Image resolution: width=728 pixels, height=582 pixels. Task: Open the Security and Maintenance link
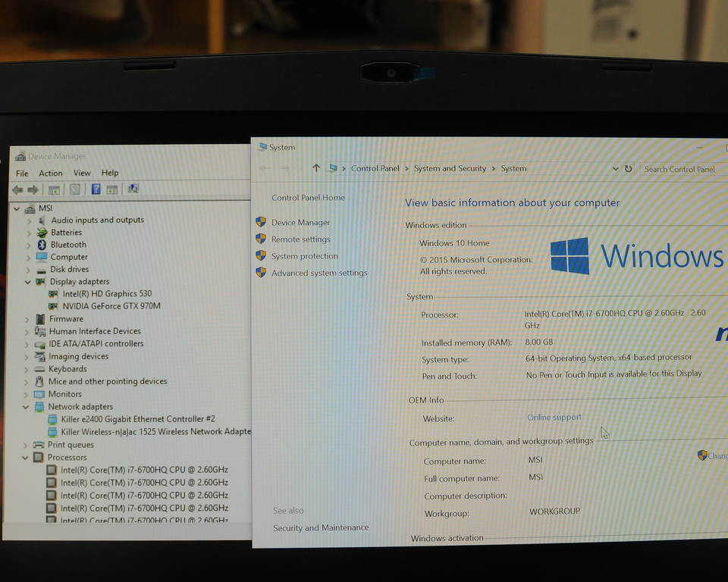point(321,527)
